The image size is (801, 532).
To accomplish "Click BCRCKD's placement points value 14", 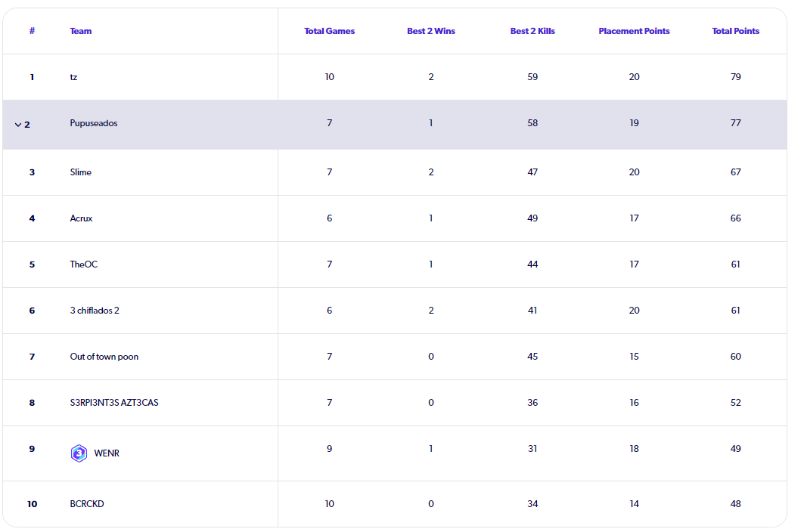I will [x=634, y=504].
